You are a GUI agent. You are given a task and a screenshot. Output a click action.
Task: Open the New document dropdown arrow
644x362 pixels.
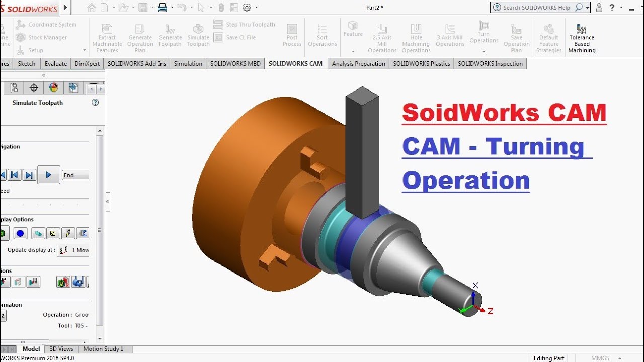(x=114, y=8)
